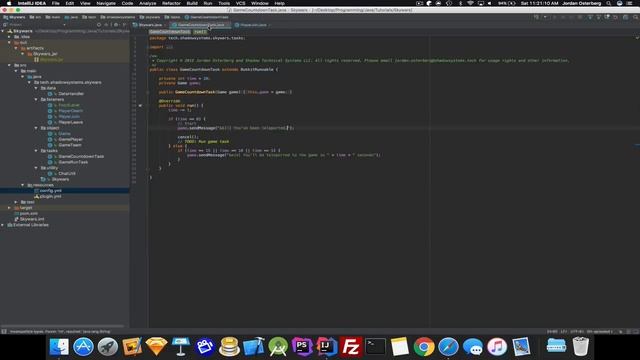
Task: Open Xcode from the Dock
Action: point(253,347)
